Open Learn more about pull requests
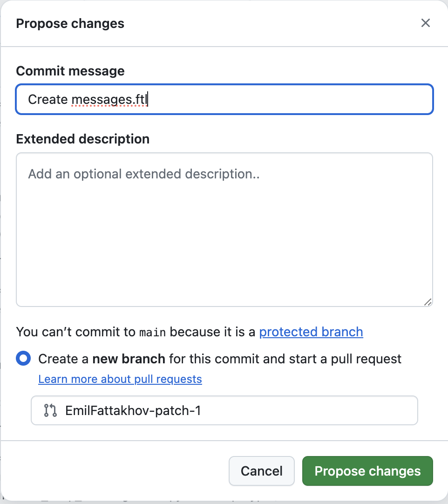448x504 pixels. click(x=120, y=379)
